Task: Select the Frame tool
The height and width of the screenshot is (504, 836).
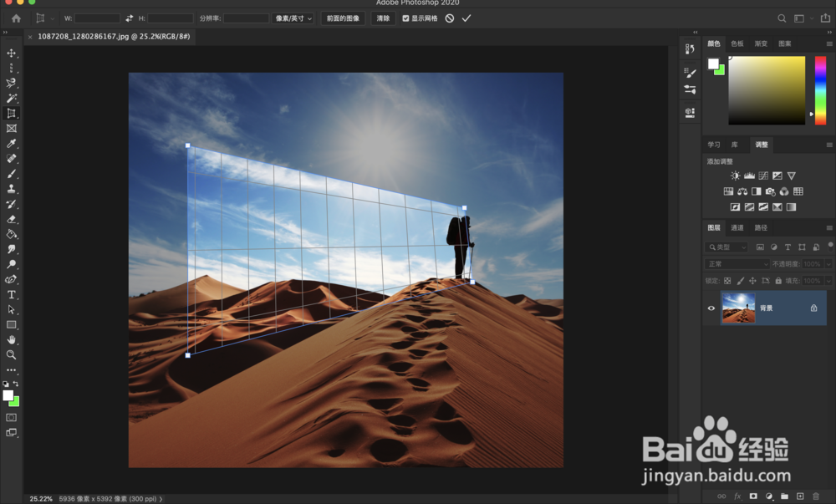Action: 11,129
